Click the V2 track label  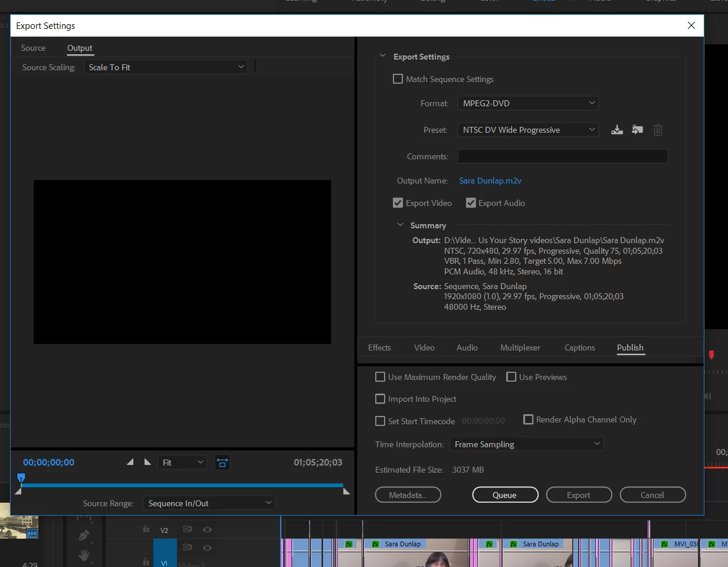(x=165, y=530)
